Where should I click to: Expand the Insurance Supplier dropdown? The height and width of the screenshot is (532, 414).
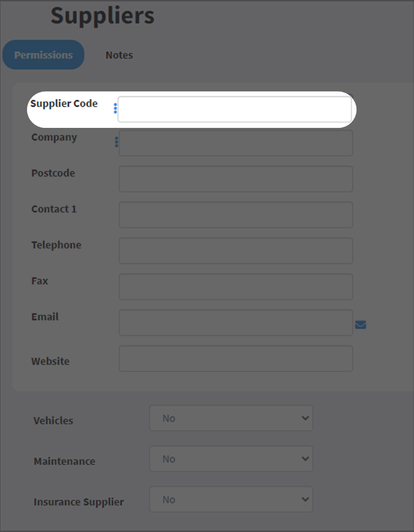(231, 500)
